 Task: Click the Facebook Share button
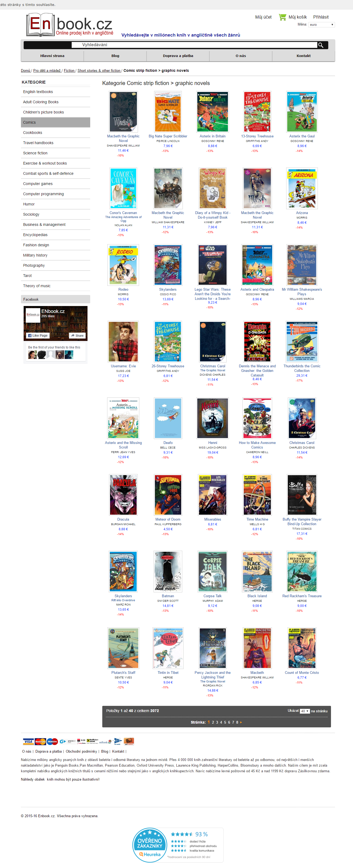tap(77, 335)
